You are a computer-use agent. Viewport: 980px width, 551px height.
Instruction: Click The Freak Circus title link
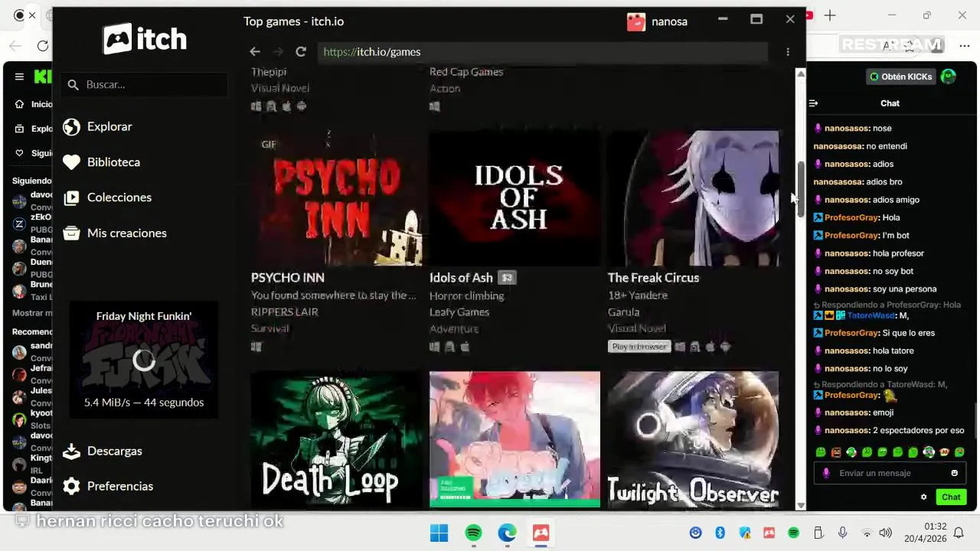[653, 278]
